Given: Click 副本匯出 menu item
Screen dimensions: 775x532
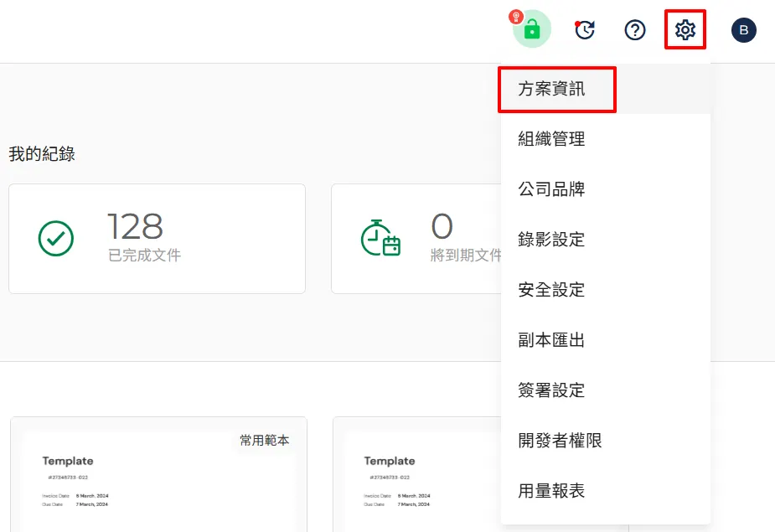Looking at the screenshot, I should (552, 341).
